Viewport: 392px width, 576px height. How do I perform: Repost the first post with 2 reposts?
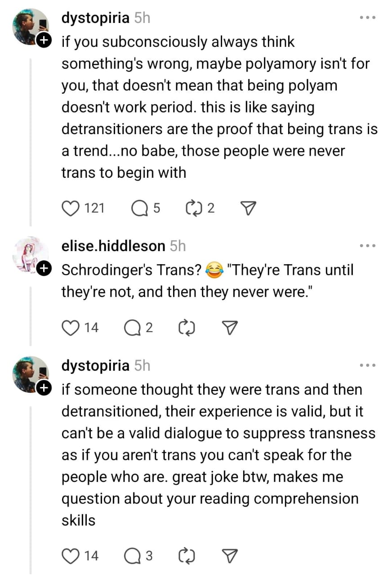click(193, 208)
